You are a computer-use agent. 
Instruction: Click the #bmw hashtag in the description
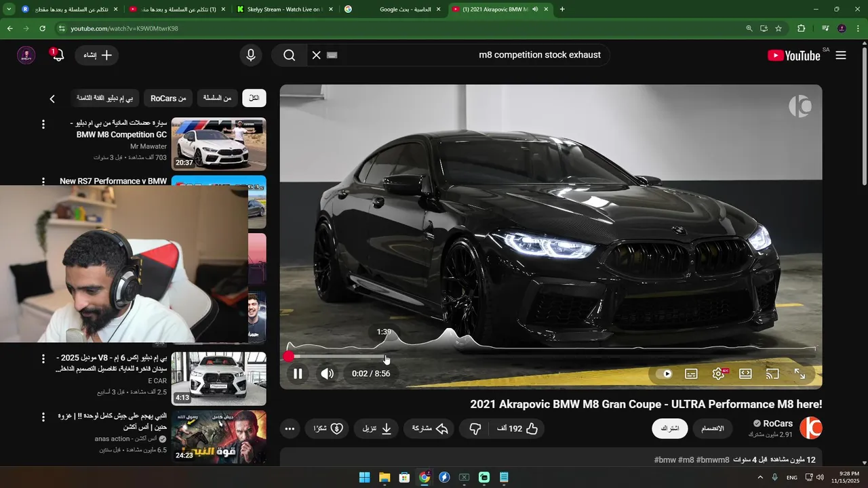pyautogui.click(x=665, y=460)
